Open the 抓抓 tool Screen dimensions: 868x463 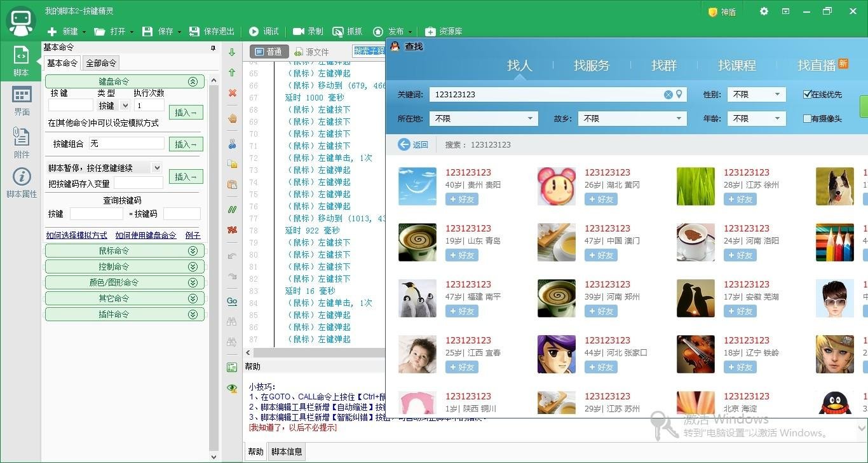coord(348,31)
